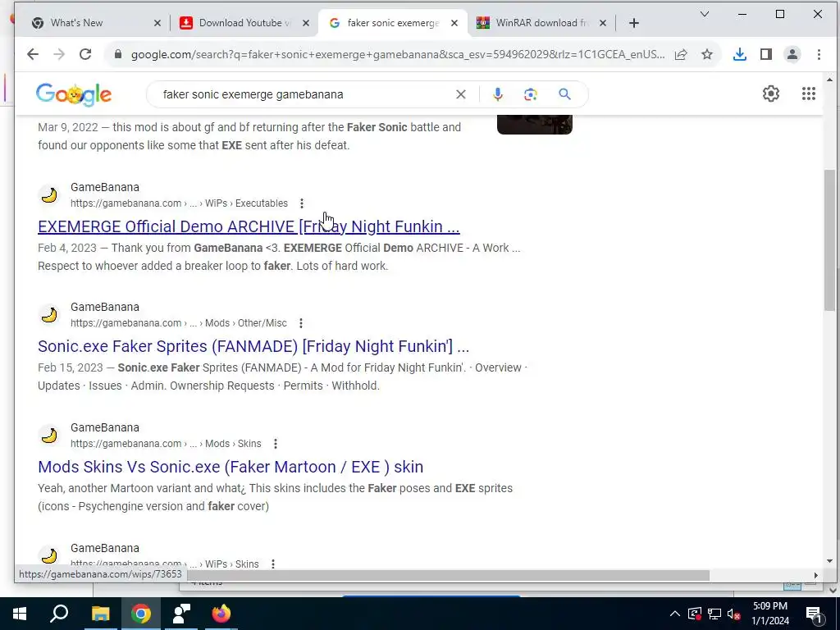
Task: Launch Firefox from the taskbar
Action: tap(221, 614)
